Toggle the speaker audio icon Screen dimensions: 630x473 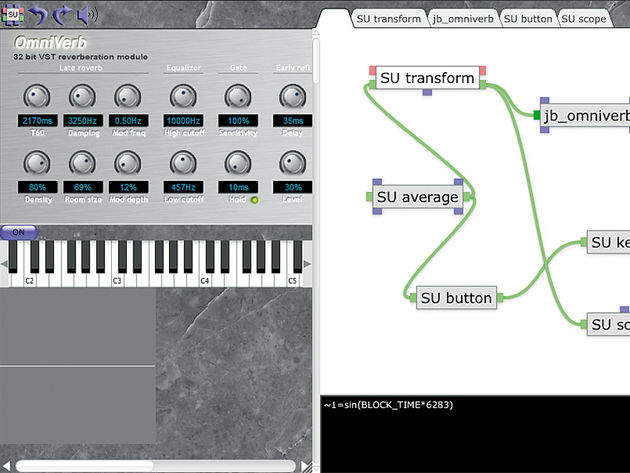(87, 15)
